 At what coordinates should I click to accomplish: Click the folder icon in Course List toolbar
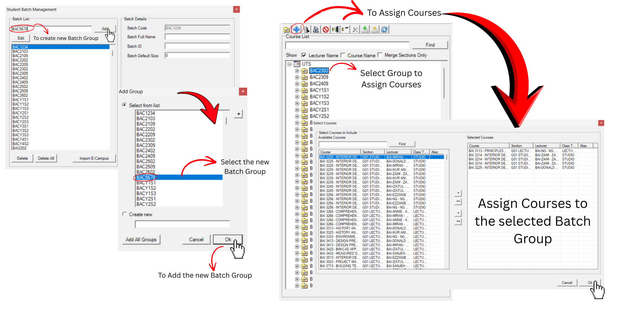point(287,30)
